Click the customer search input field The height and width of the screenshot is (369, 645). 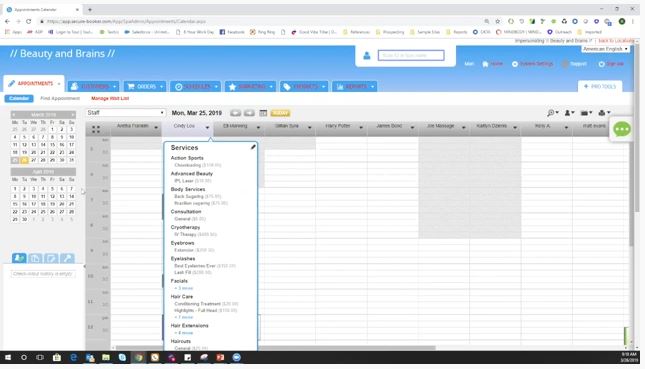(x=411, y=55)
